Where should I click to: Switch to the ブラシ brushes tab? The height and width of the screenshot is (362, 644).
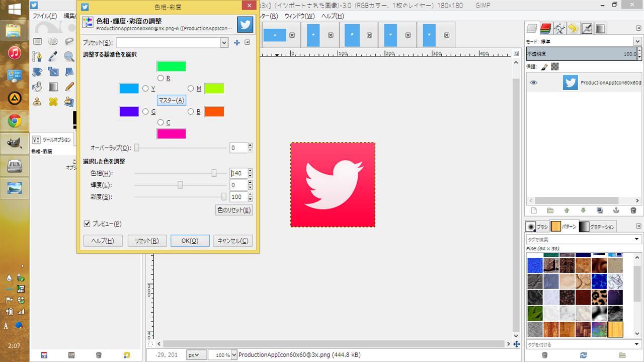[537, 227]
